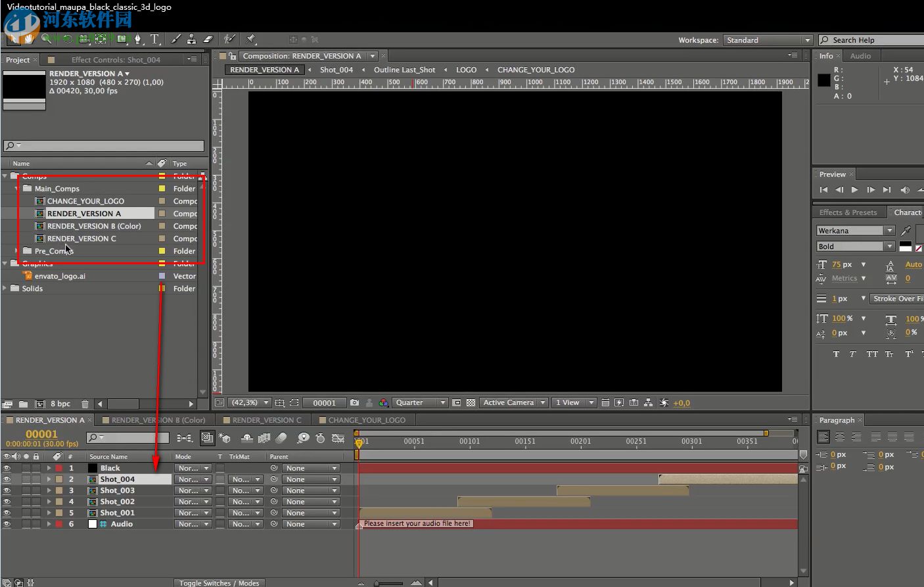
Task: Open the Graph Editor in timeline
Action: coord(338,438)
